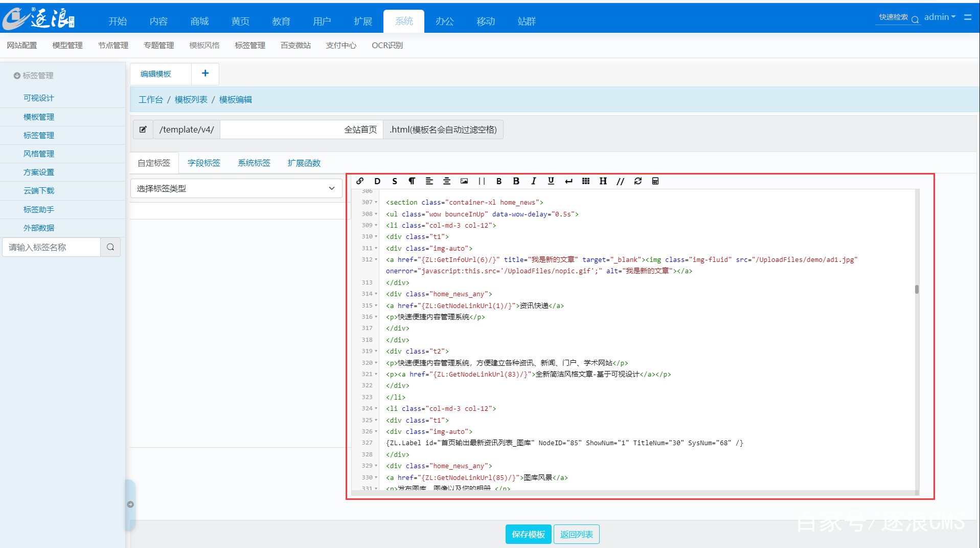Screen dimensions: 980x548
Task: Click the S tag toolbar icon
Action: [x=395, y=181]
